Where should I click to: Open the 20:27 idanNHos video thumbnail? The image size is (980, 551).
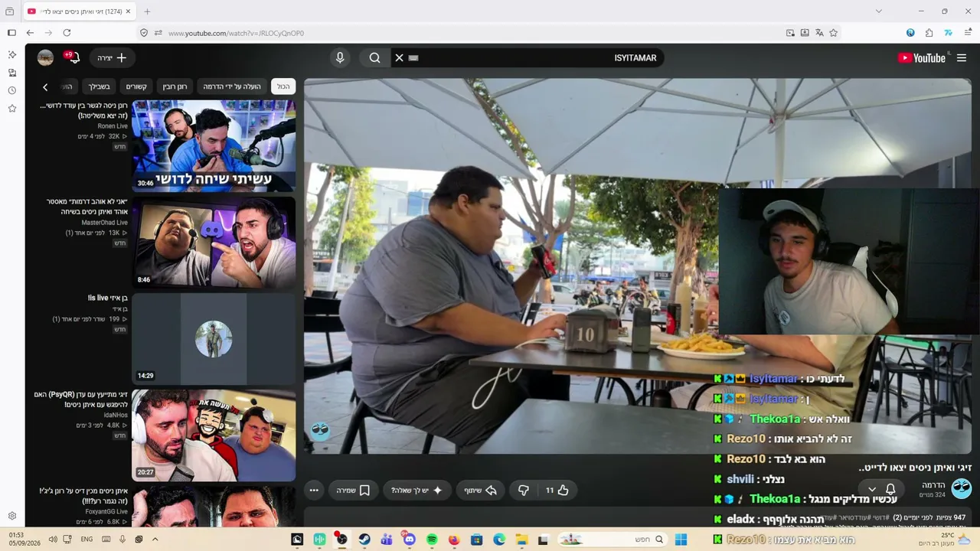click(214, 435)
